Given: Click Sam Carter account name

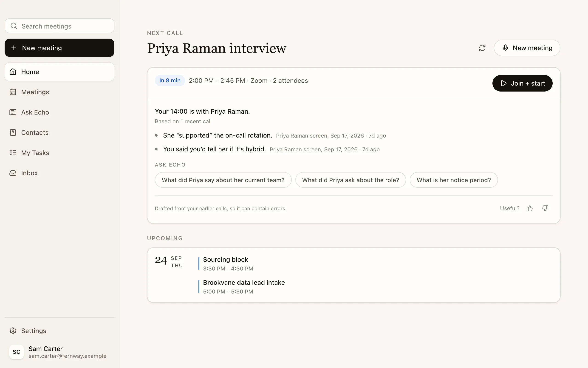Looking at the screenshot, I should coord(46,348).
